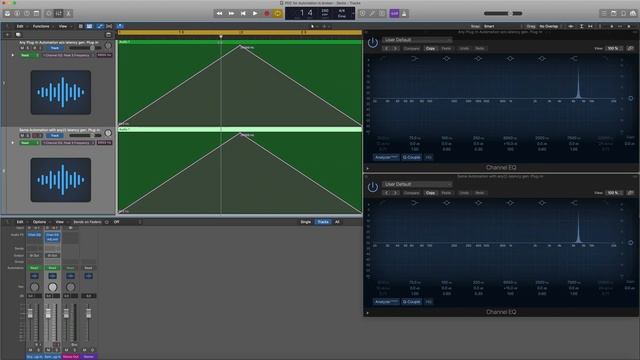Toggle power button on upper Channel EQ
Image resolution: width=640 pixels, height=360 pixels.
[373, 43]
